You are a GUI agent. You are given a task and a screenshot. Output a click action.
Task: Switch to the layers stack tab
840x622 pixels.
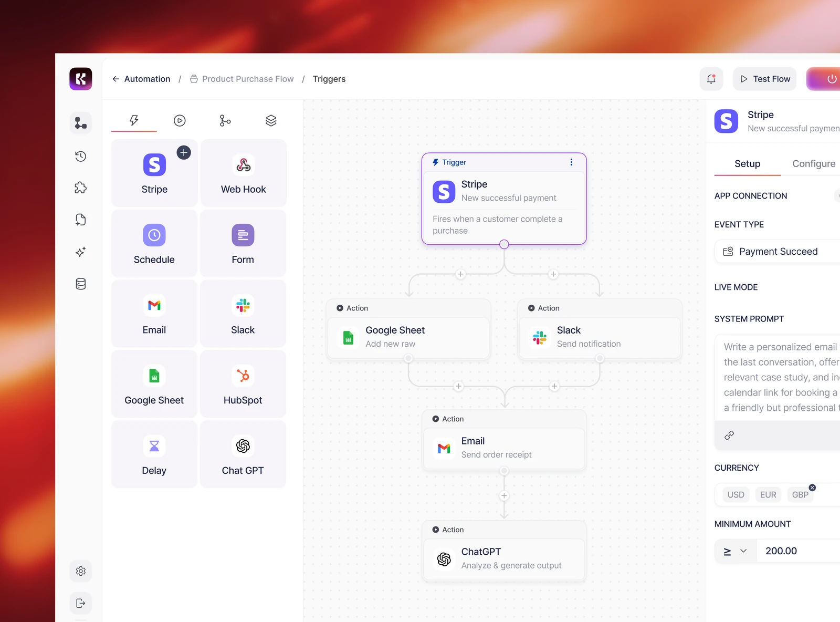tap(271, 121)
